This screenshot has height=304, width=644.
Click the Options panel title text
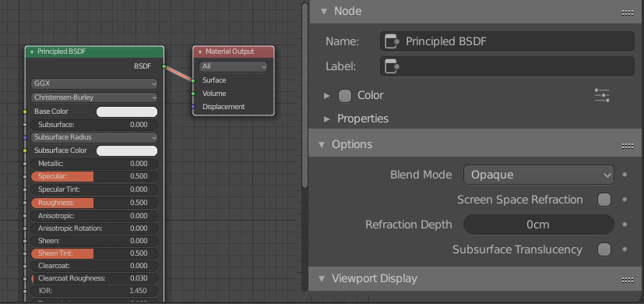[352, 144]
